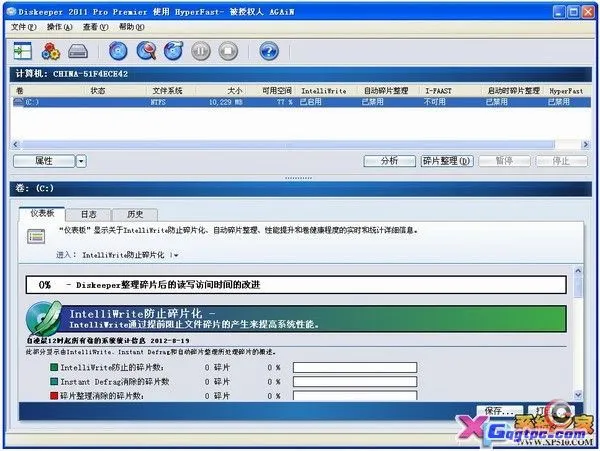
Task: Click the HyperFast column header
Action: click(567, 91)
